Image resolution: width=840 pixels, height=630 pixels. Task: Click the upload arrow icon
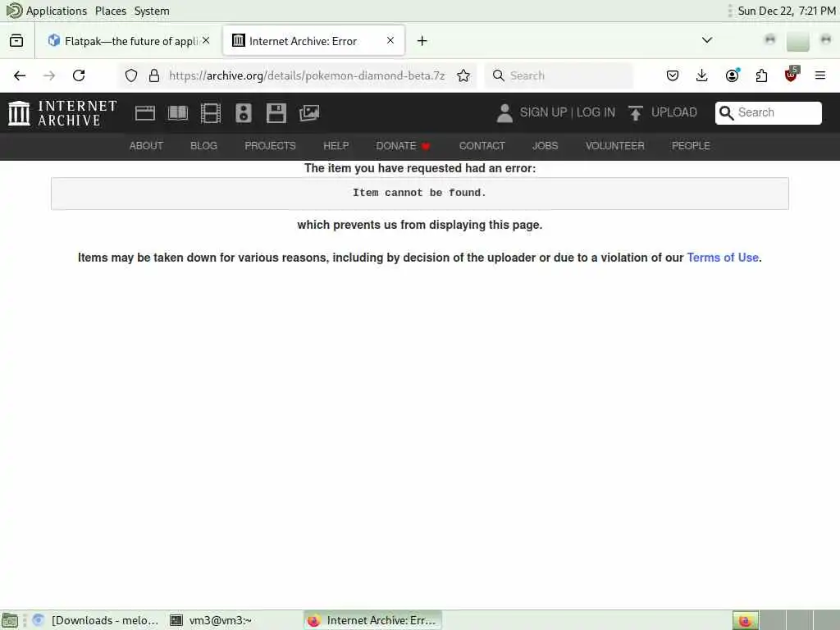coord(636,113)
